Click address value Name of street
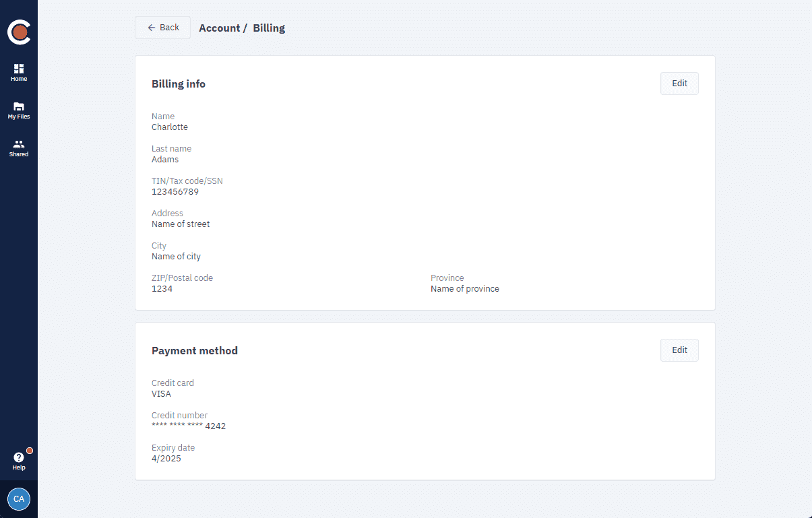 pos(181,224)
